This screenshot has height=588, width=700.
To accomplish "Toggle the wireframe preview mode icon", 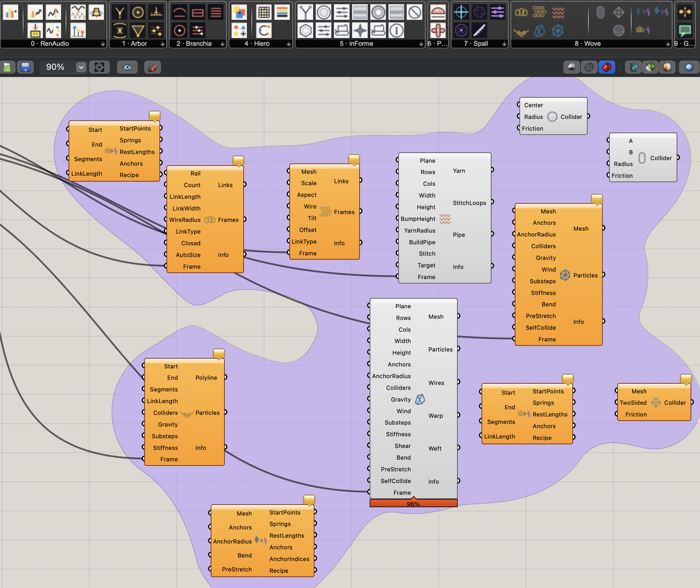I will pos(589,67).
